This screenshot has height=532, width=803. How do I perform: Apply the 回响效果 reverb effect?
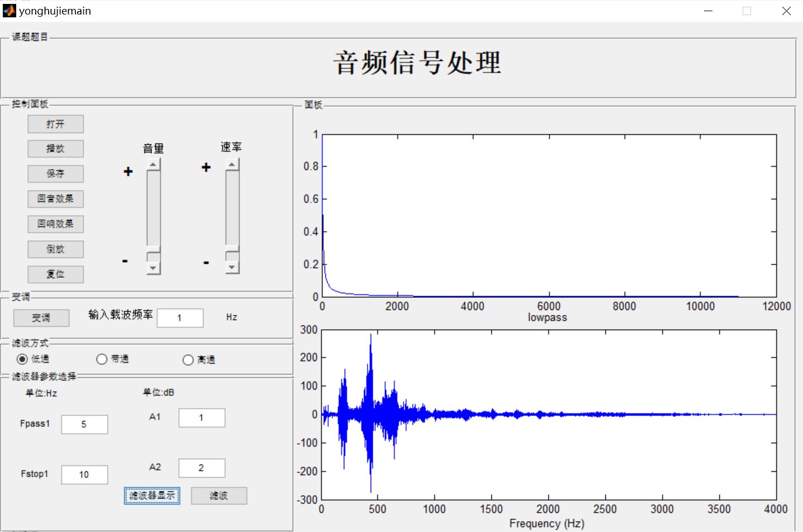(55, 224)
